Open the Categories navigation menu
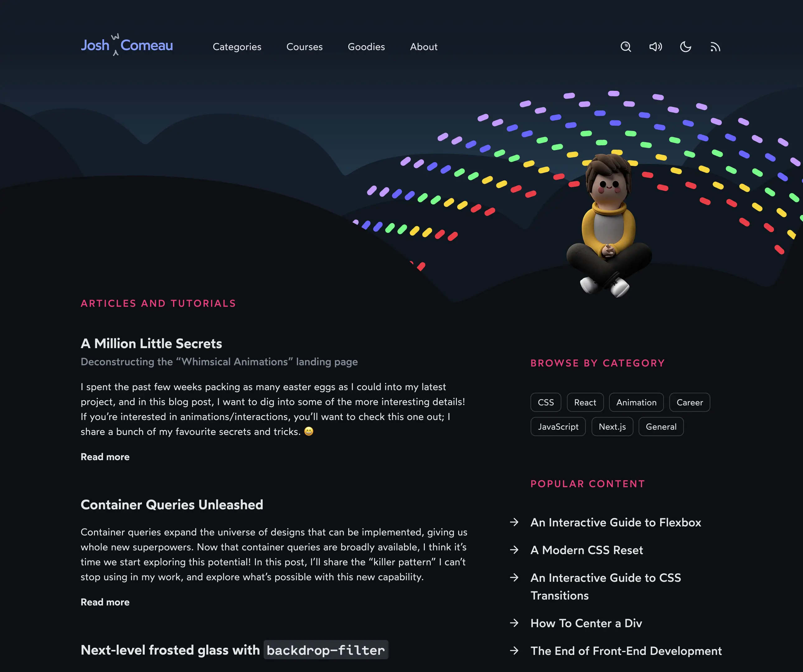Screen dimensions: 803x672 pos(237,47)
